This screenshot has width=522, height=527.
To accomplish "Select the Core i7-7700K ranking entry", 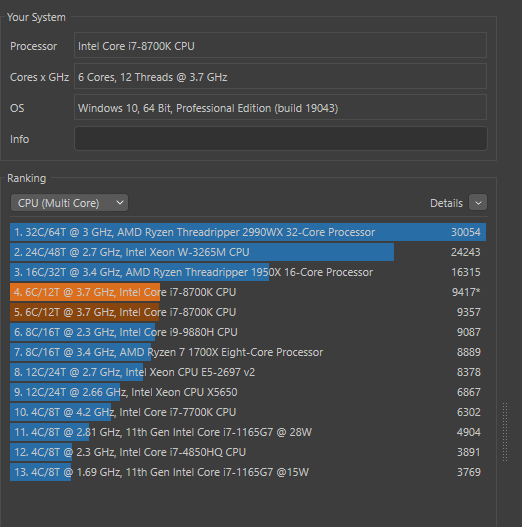I will [x=248, y=412].
